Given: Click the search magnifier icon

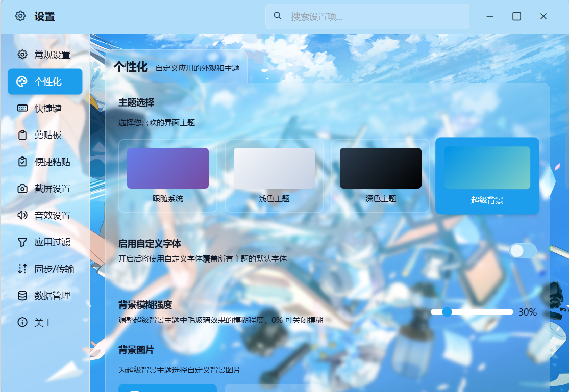Looking at the screenshot, I should 278,16.
